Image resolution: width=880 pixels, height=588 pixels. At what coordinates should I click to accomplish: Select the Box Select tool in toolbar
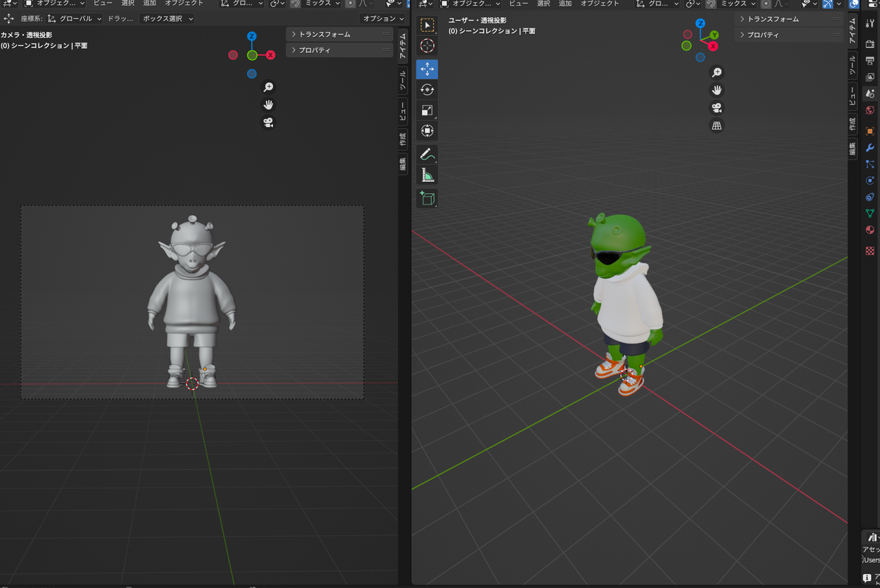(x=427, y=25)
